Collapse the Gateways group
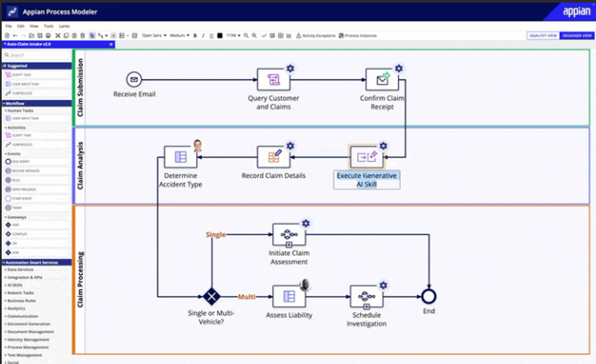 16,217
